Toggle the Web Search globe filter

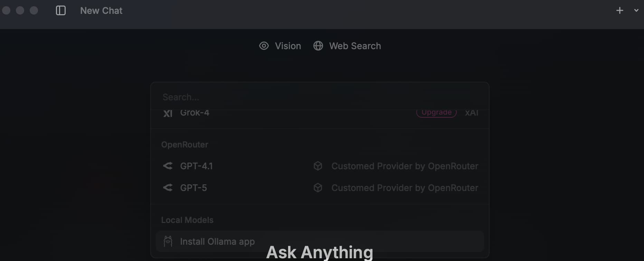tap(347, 46)
